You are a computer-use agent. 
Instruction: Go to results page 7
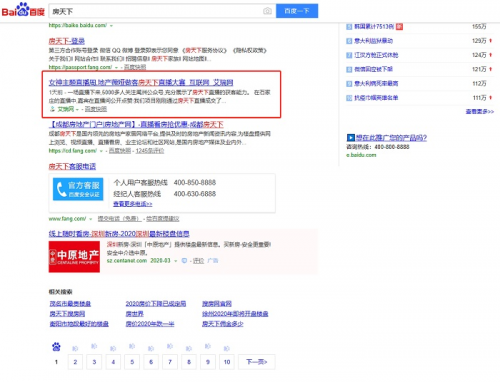pyautogui.click(x=170, y=362)
